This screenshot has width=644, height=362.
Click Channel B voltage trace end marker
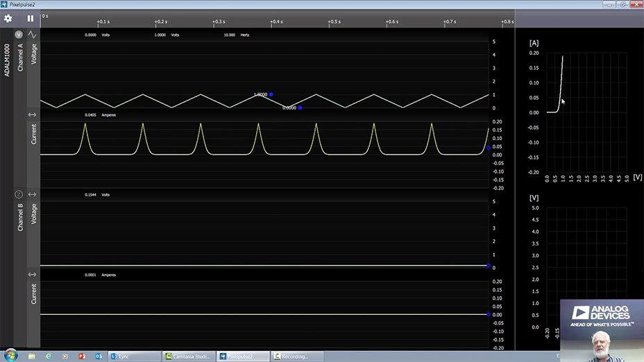coord(489,266)
